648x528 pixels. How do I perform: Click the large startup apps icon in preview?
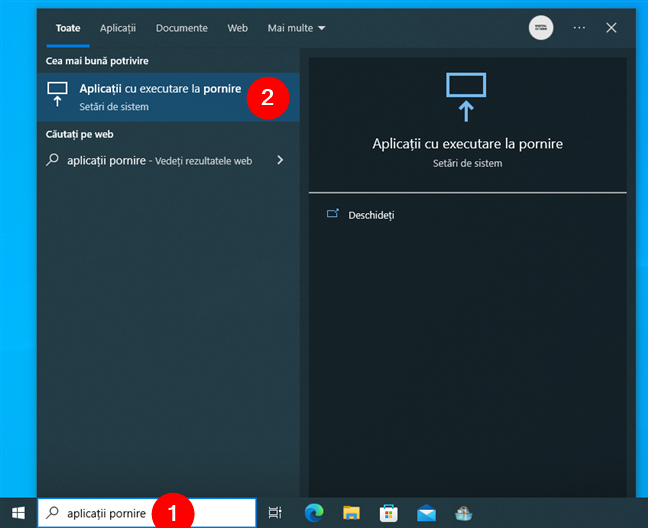(x=466, y=97)
